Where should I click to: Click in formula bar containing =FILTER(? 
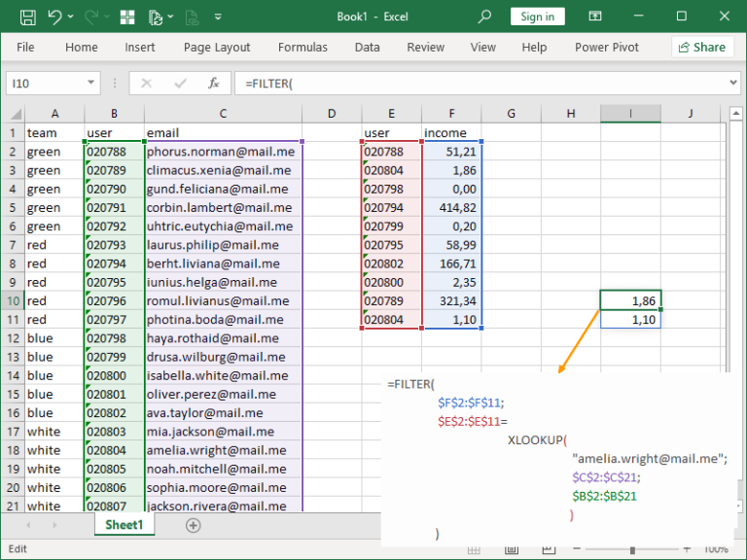pyautogui.click(x=480, y=84)
